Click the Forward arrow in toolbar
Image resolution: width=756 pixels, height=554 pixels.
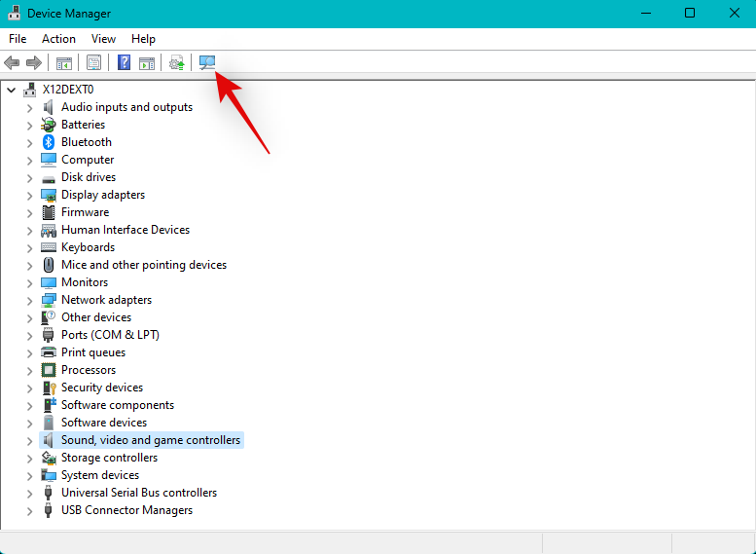[x=34, y=63]
